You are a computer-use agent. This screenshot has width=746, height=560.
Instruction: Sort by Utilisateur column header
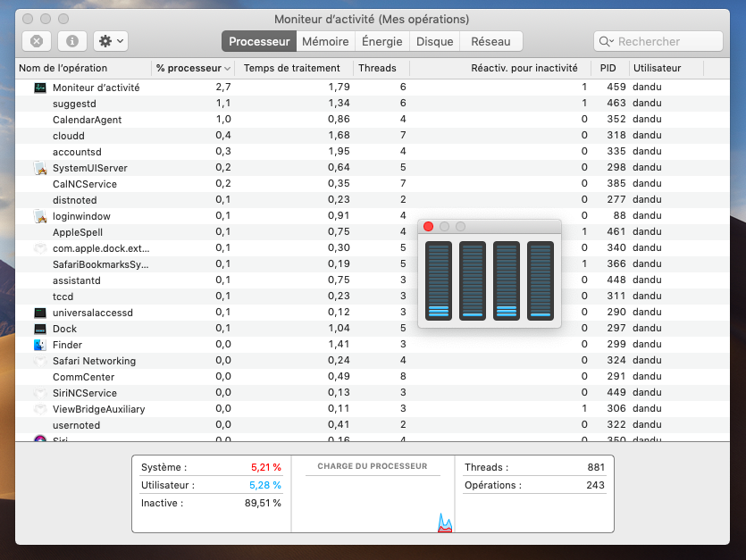point(666,68)
